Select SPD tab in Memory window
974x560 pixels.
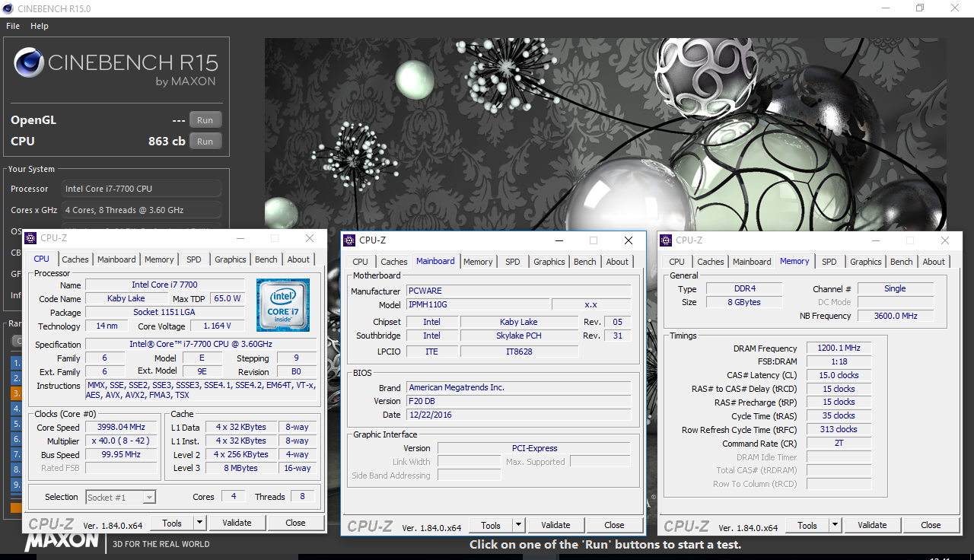point(829,262)
